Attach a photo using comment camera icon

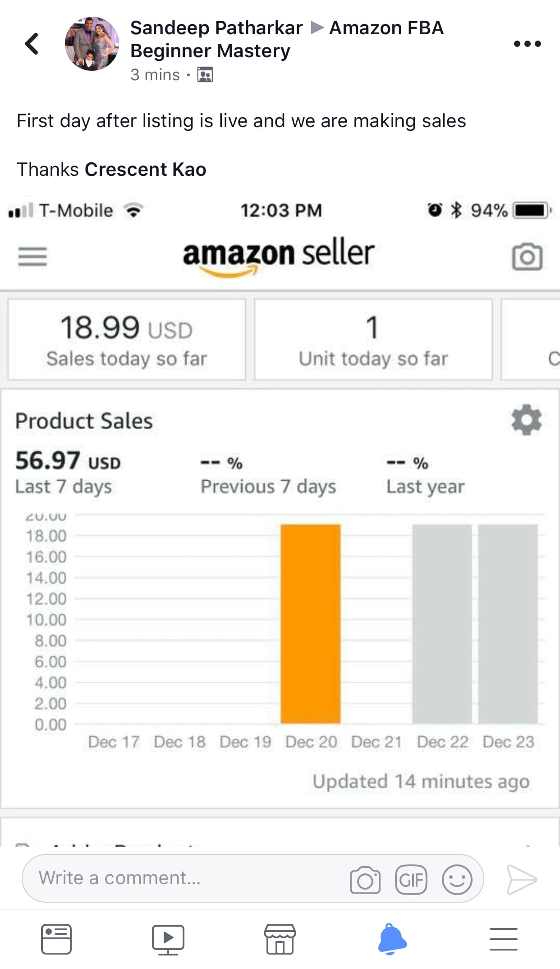[365, 879]
